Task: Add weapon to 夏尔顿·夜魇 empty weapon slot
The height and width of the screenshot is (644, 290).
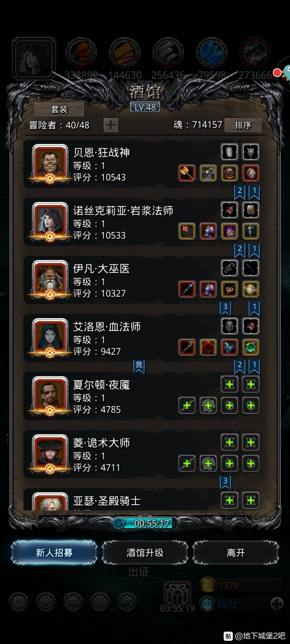Action: 187,405
